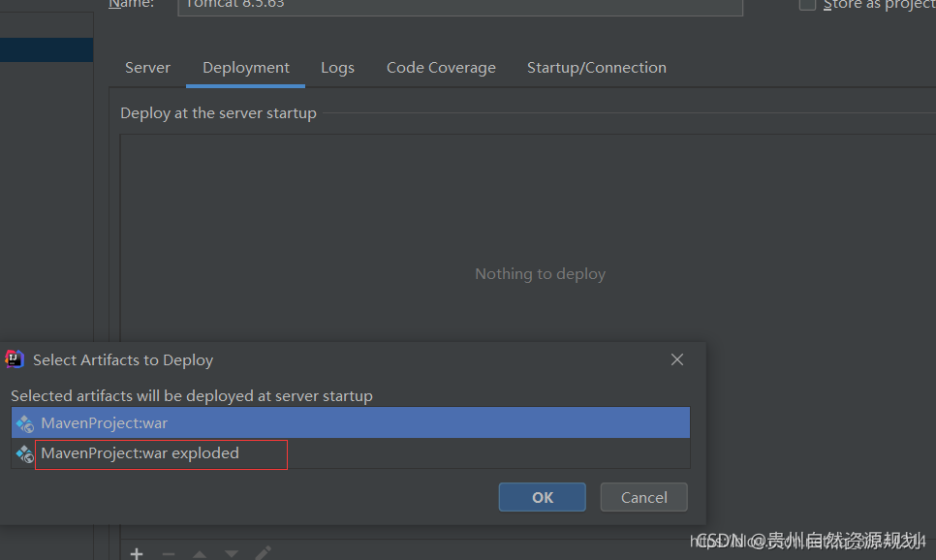Select the MavenProject:war artifact row
The width and height of the screenshot is (936, 560).
(x=351, y=422)
